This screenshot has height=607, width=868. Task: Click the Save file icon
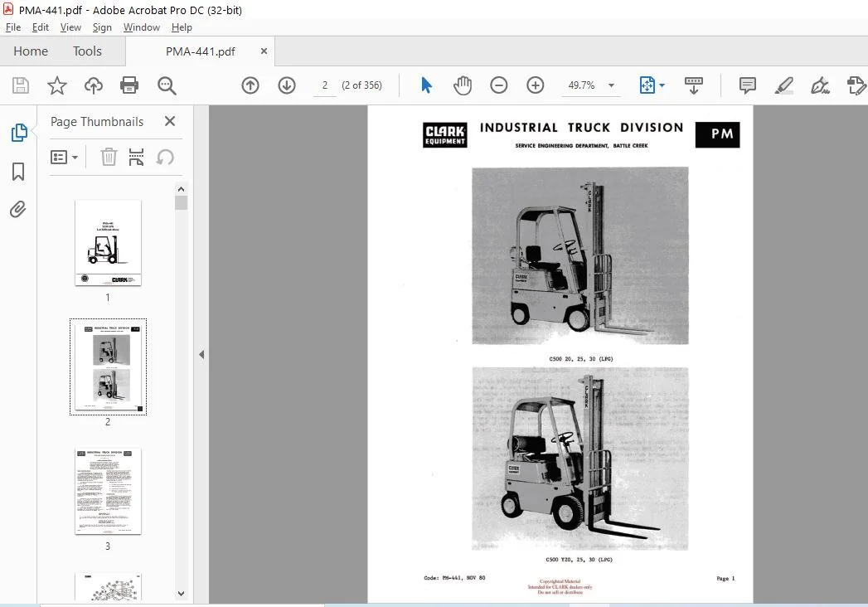pos(21,85)
